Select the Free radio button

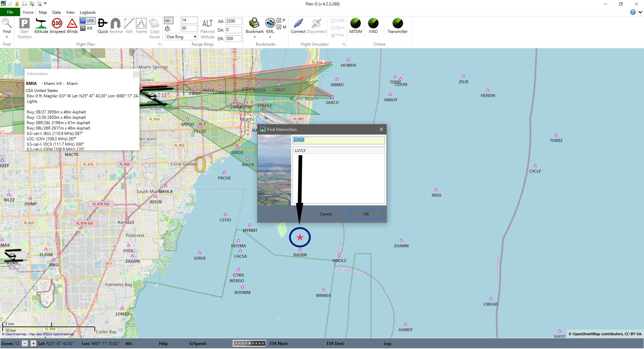[x=333, y=35]
